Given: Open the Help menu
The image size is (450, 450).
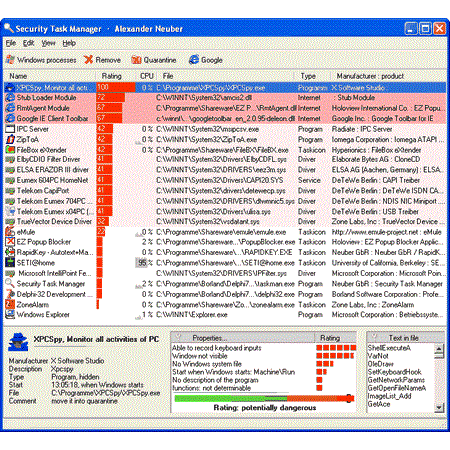Looking at the screenshot, I should click(69, 43).
